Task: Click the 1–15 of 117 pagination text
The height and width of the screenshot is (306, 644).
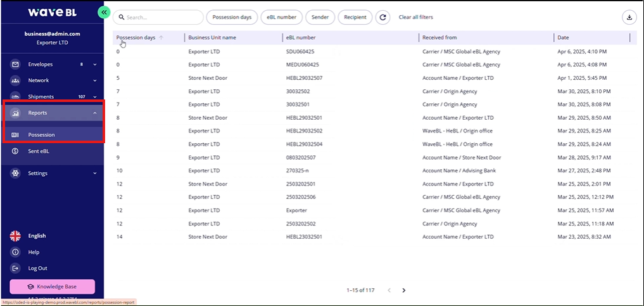Action: pyautogui.click(x=360, y=290)
